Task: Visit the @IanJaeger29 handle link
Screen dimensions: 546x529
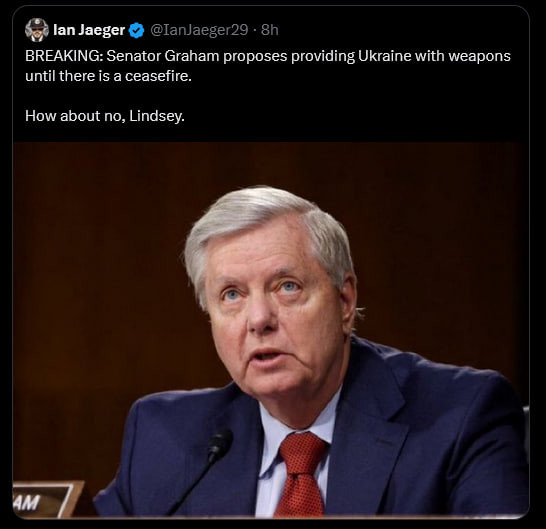Action: tap(199, 30)
